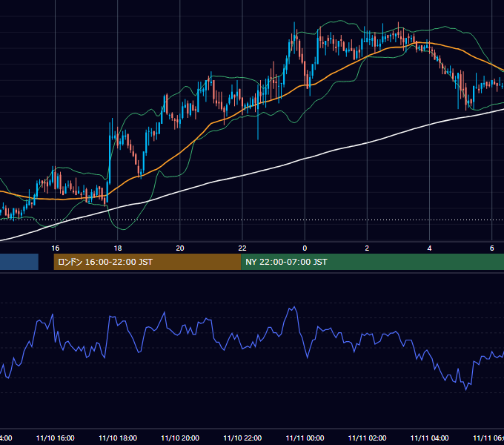Click the time axis label 0
Viewport: 504px width, 445px height.
click(x=305, y=248)
